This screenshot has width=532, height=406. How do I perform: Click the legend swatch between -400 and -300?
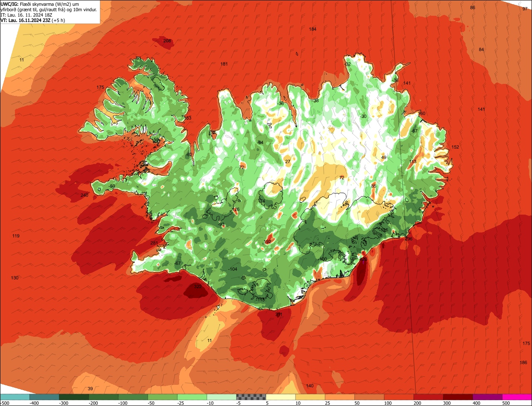tap(44, 397)
